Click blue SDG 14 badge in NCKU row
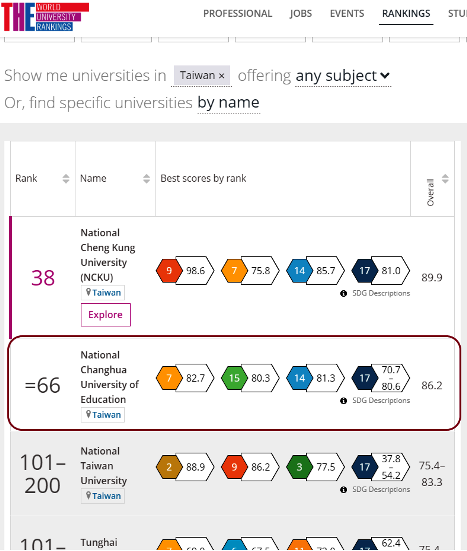 click(299, 270)
